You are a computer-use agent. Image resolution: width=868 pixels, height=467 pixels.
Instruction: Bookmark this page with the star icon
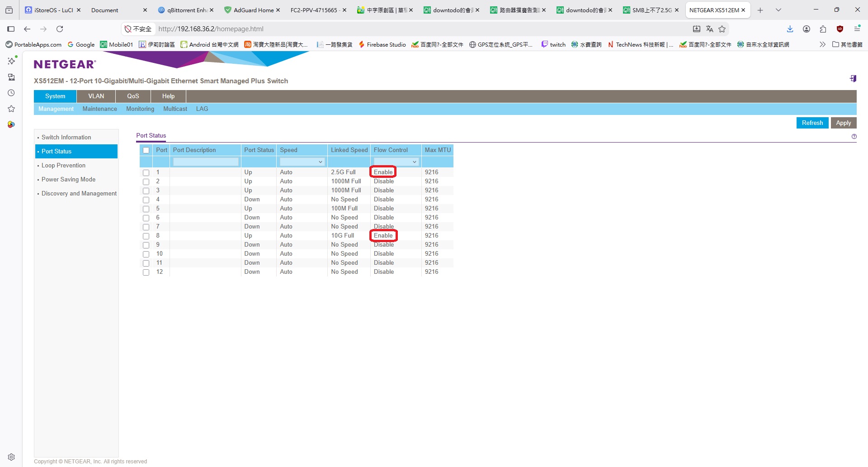click(x=722, y=29)
